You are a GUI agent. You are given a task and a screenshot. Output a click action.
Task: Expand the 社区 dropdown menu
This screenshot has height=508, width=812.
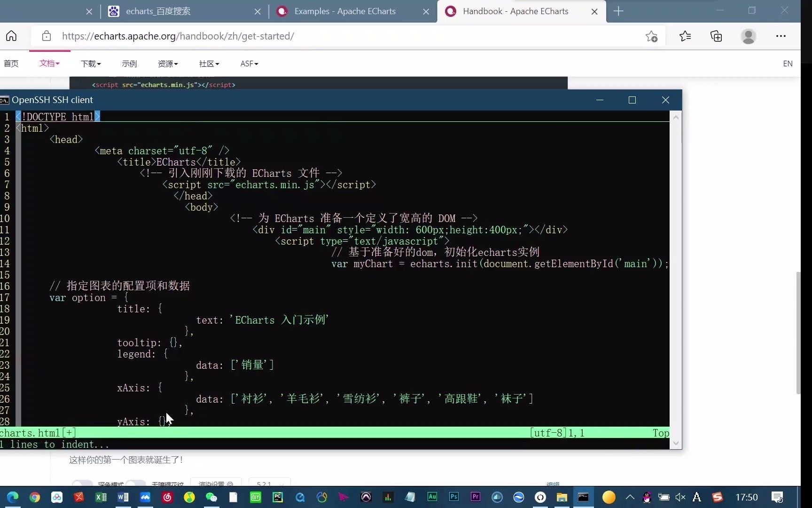[209, 63]
